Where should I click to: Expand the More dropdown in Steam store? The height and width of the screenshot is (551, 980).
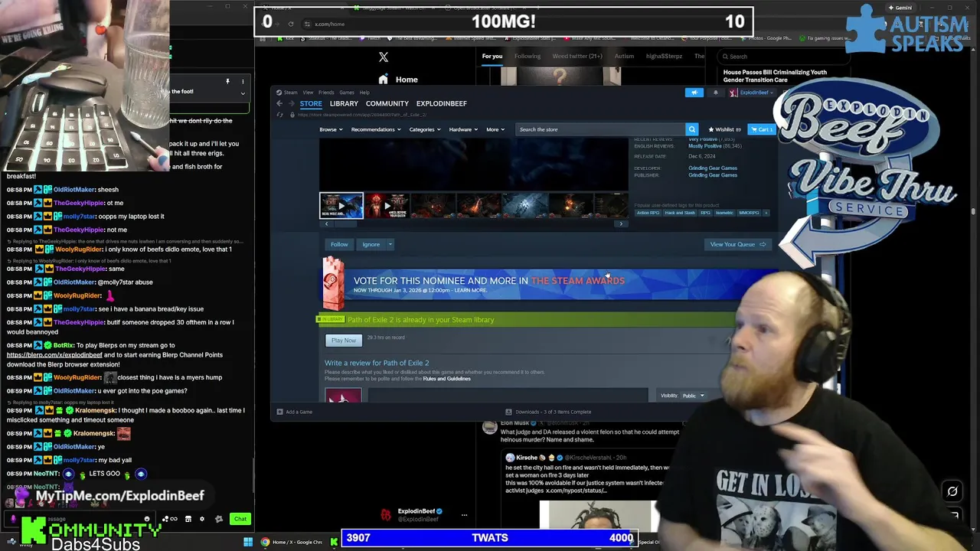pos(495,129)
